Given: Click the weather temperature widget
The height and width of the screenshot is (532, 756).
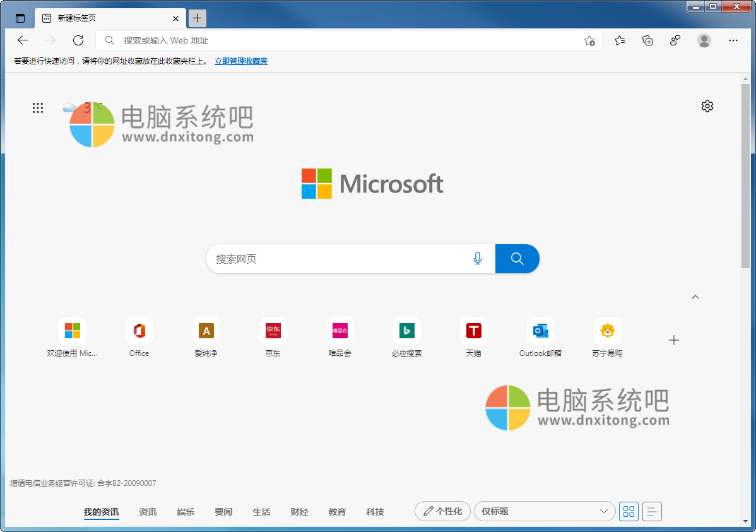Looking at the screenshot, I should coord(82,107).
